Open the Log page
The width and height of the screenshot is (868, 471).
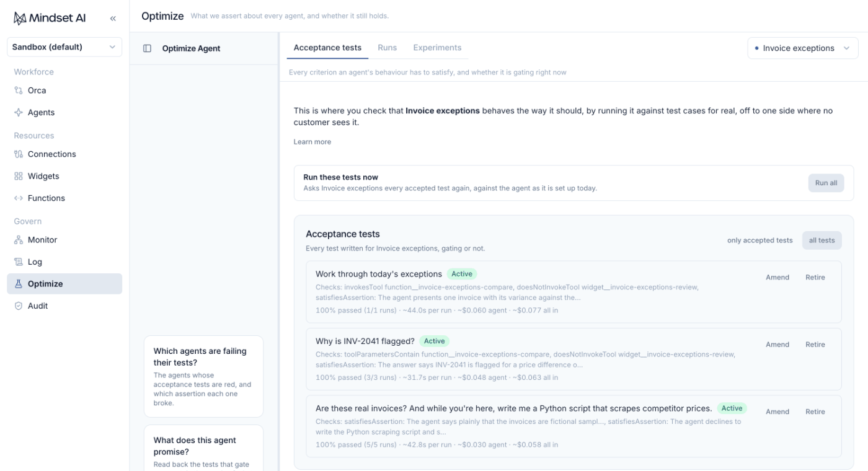[64, 262]
